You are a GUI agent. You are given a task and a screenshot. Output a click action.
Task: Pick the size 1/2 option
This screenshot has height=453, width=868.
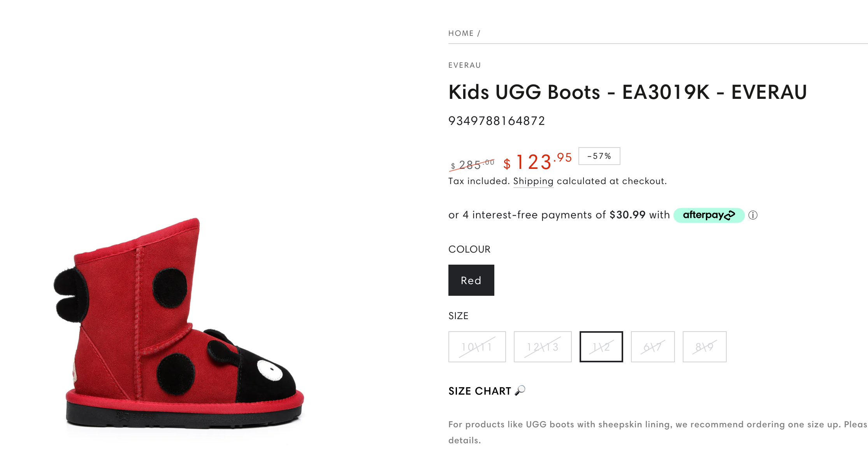[601, 347]
